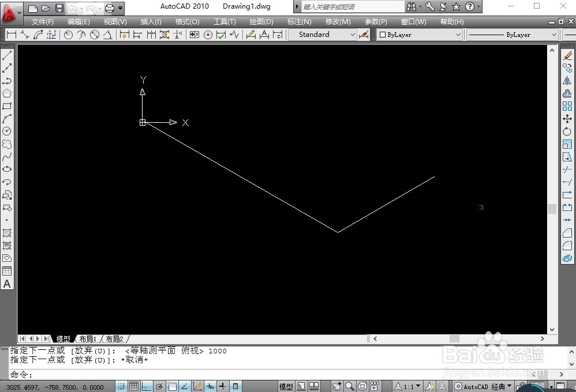
Task: Click the Linear dimension tool
Action: 12,35
